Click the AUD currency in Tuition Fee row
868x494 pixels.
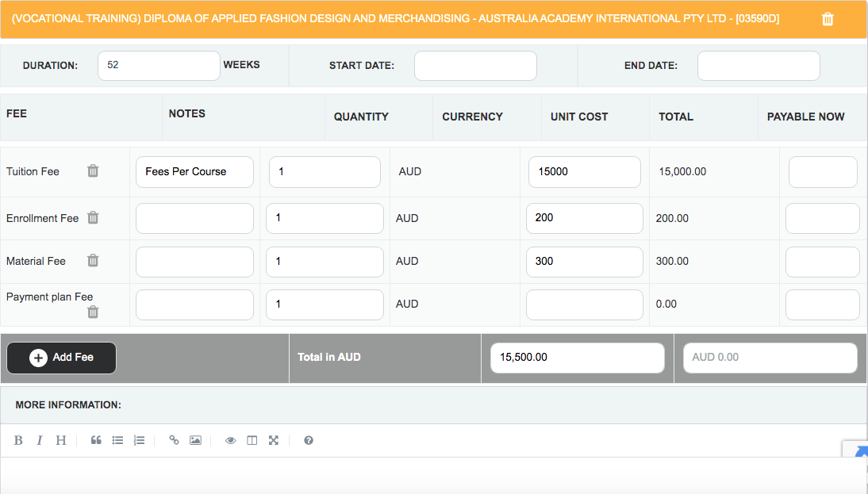click(x=410, y=171)
